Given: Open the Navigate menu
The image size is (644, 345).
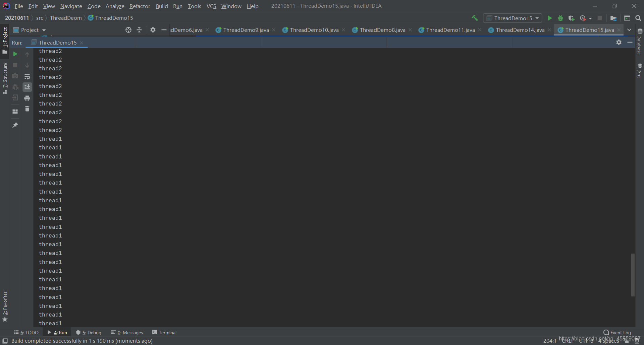Looking at the screenshot, I should [71, 6].
